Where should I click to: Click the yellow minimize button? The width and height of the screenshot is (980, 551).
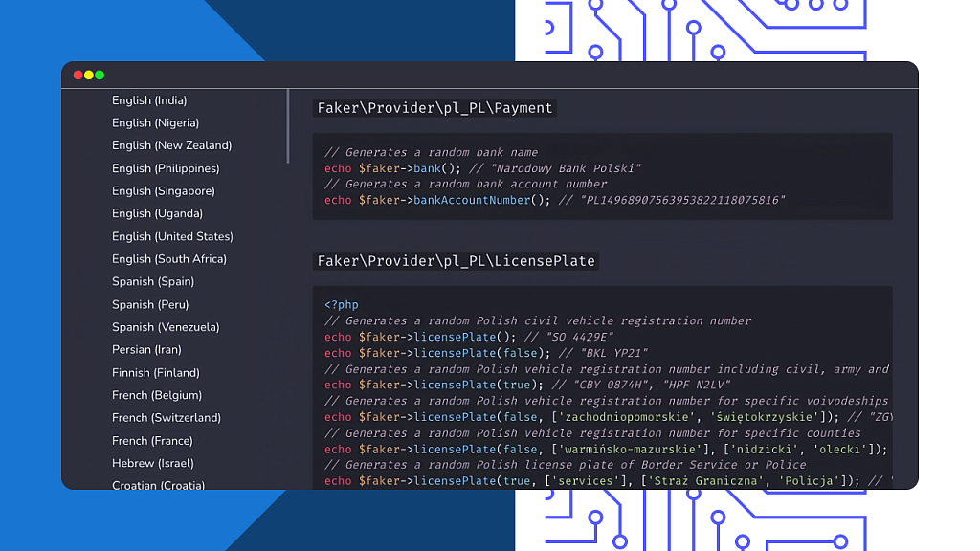pos(88,74)
